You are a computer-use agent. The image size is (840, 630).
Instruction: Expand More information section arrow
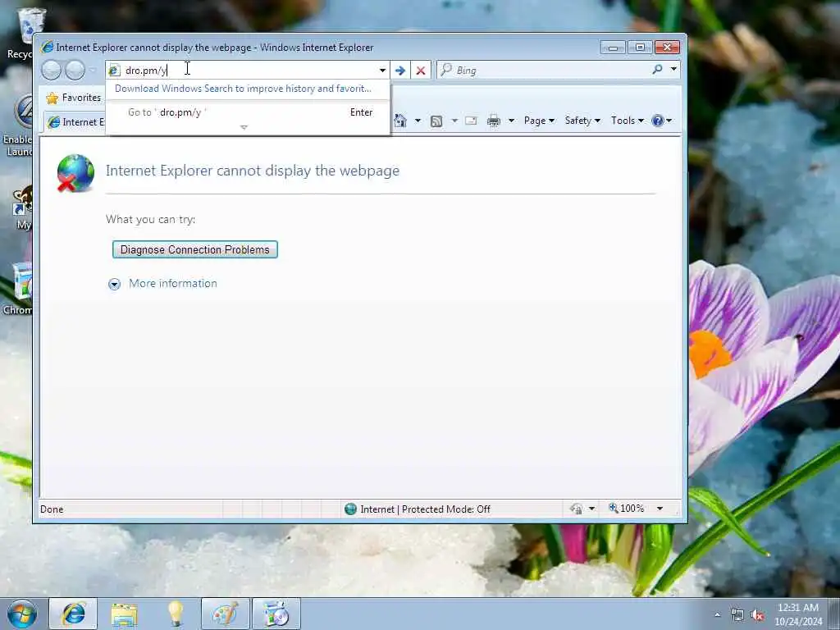114,284
